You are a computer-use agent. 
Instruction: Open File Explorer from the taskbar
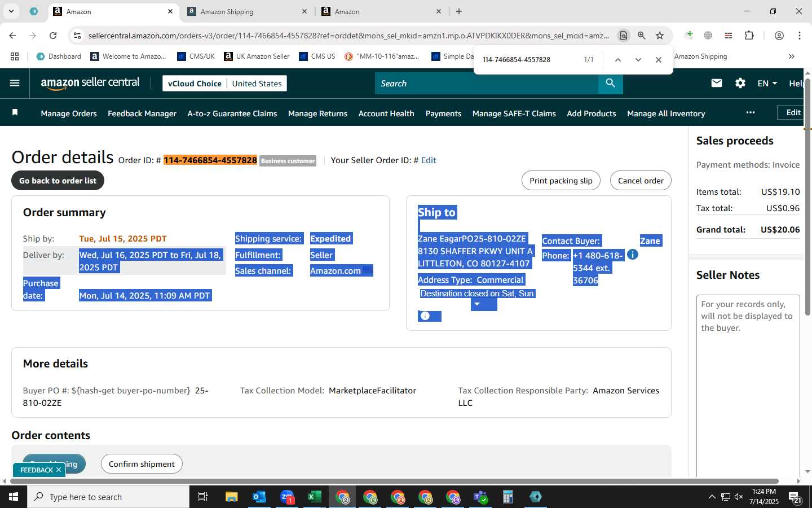click(232, 497)
